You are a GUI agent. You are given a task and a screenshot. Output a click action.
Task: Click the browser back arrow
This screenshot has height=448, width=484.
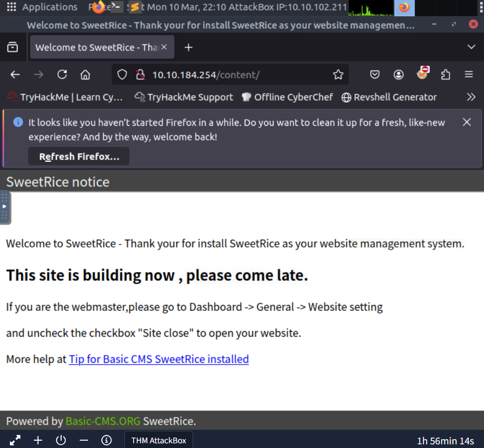15,75
